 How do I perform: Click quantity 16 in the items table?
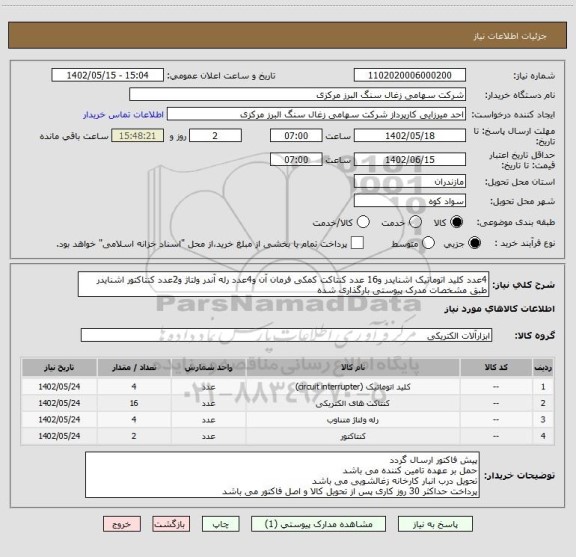click(x=134, y=403)
